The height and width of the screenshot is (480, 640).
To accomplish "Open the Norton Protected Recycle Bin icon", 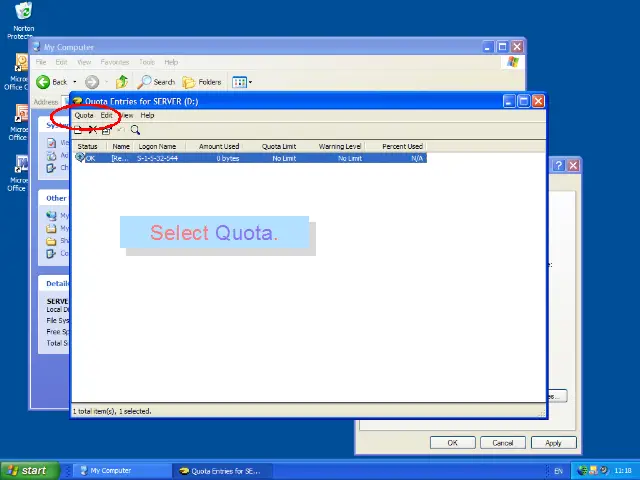I will click(x=22, y=12).
